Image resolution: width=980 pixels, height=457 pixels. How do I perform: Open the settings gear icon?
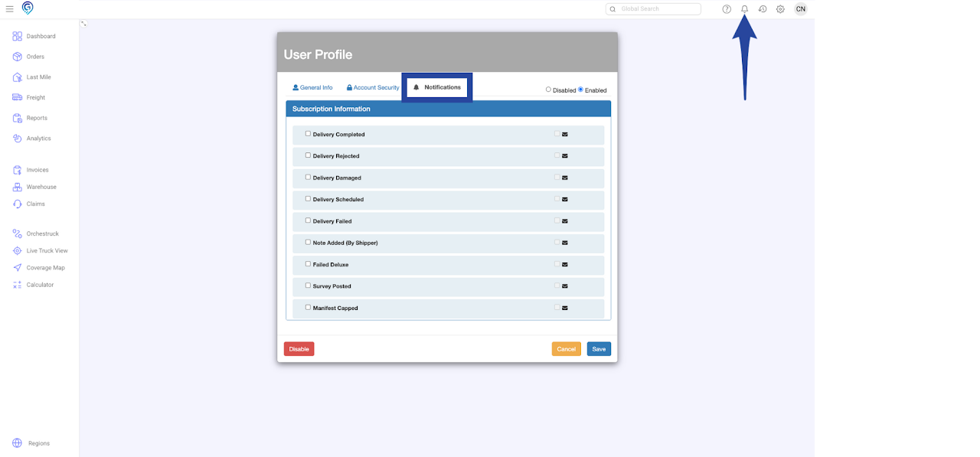point(780,9)
